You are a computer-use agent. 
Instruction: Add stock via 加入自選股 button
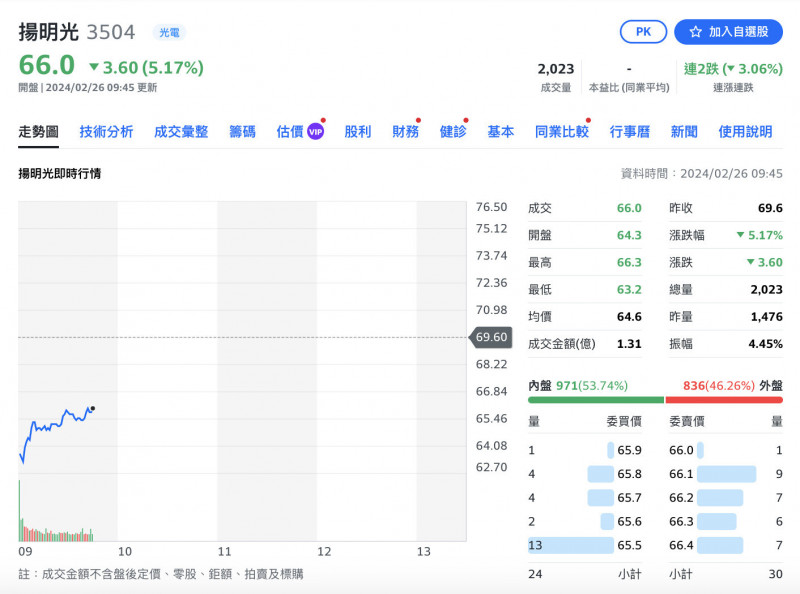pyautogui.click(x=729, y=32)
